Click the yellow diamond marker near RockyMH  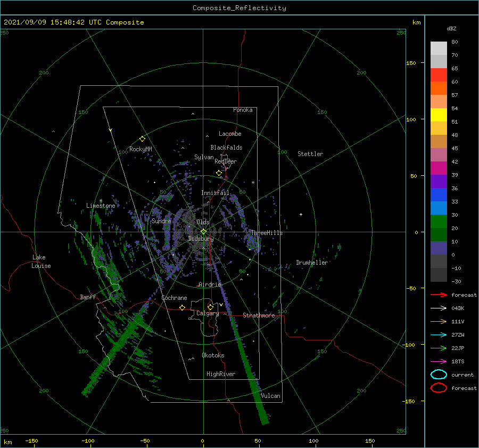tap(142, 139)
